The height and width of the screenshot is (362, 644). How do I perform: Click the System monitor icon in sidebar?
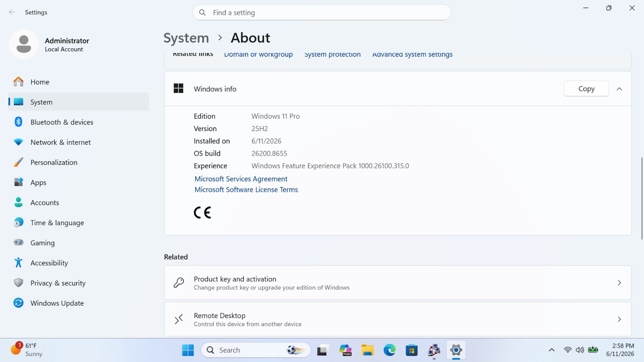19,102
